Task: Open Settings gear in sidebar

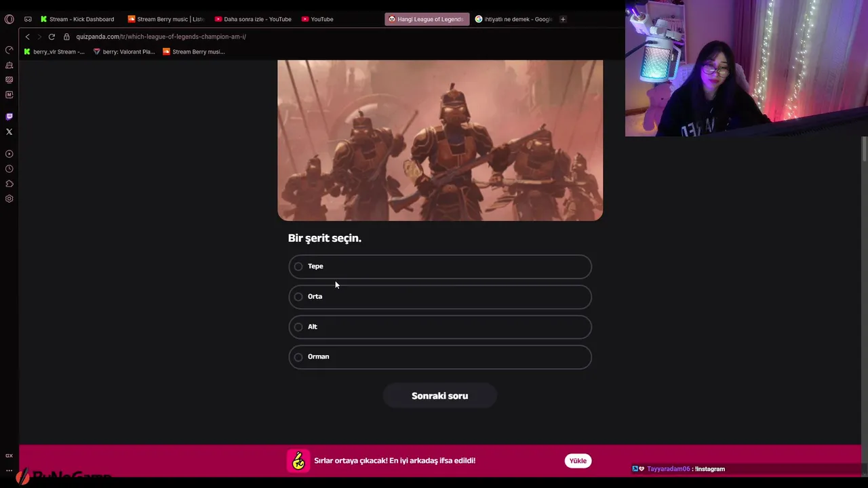Action: (9, 199)
